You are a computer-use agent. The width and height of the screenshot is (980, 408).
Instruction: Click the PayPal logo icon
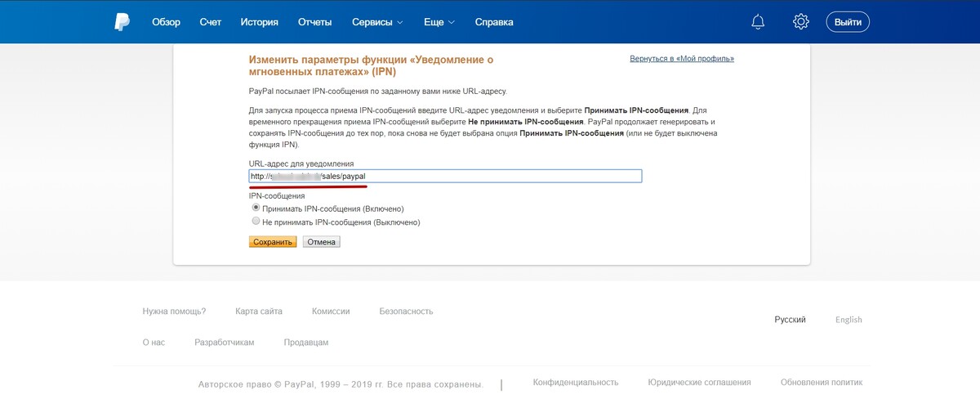pos(122,22)
